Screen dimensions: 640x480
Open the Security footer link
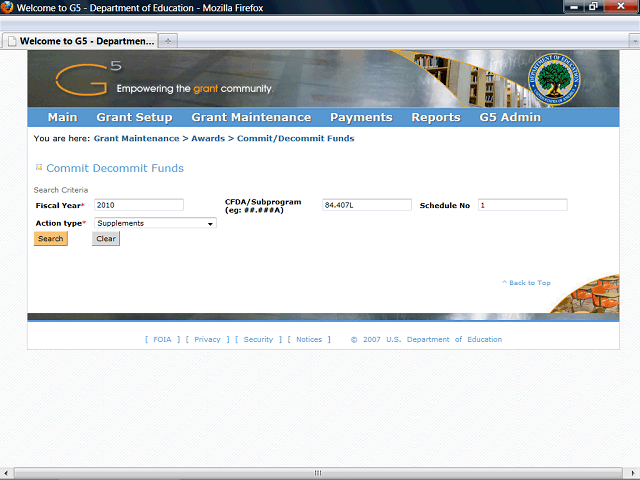click(x=258, y=339)
